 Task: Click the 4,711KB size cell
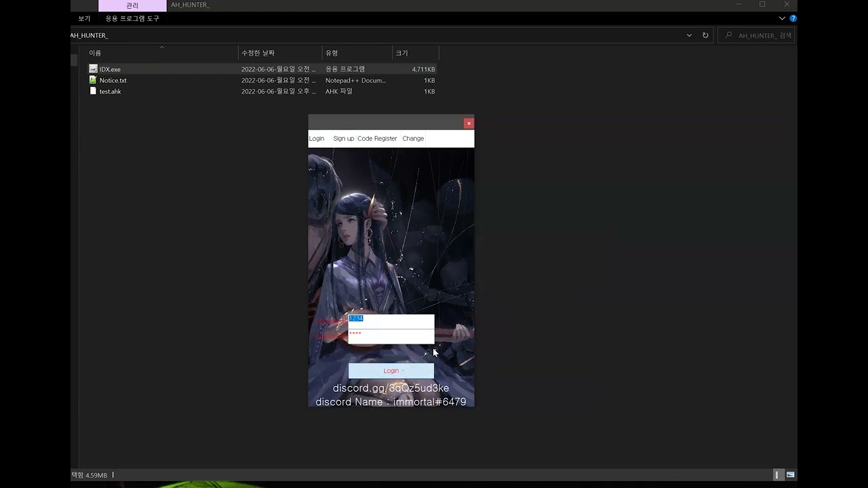[x=423, y=69]
